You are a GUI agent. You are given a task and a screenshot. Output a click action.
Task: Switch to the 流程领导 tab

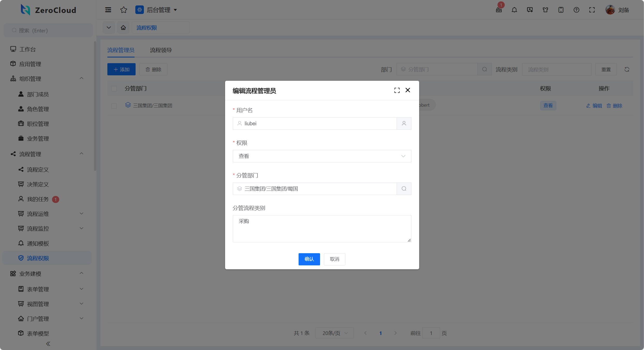(161, 50)
